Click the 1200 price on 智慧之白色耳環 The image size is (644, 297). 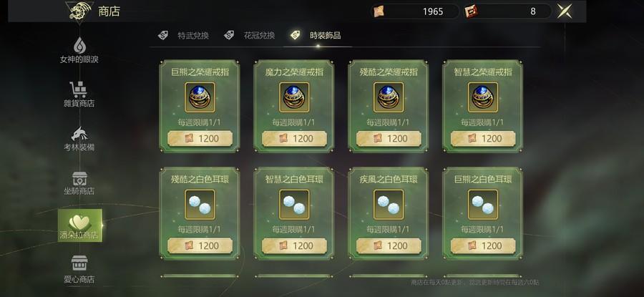(x=295, y=245)
